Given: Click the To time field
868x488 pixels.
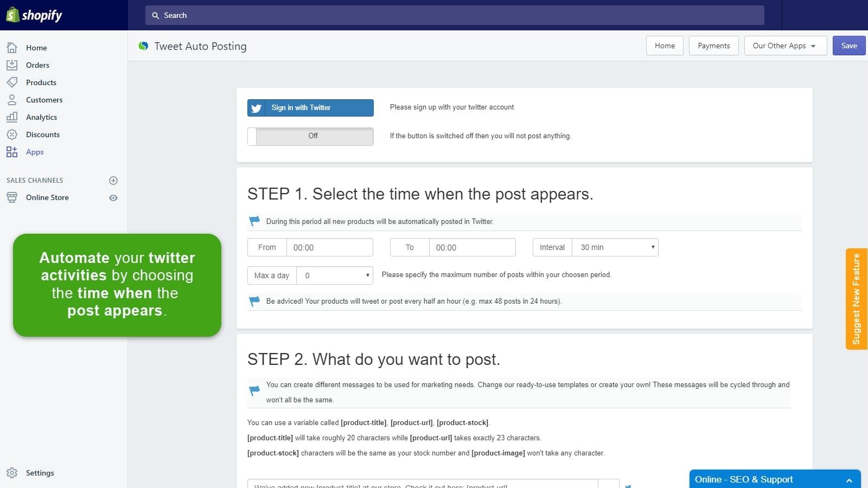Looking at the screenshot, I should pos(472,247).
